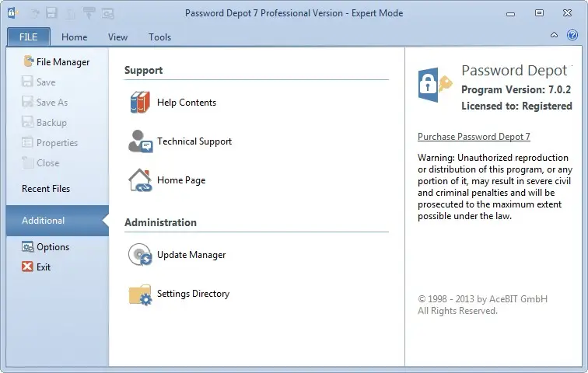Open the Home Page house icon
588x373 pixels.
tap(140, 180)
